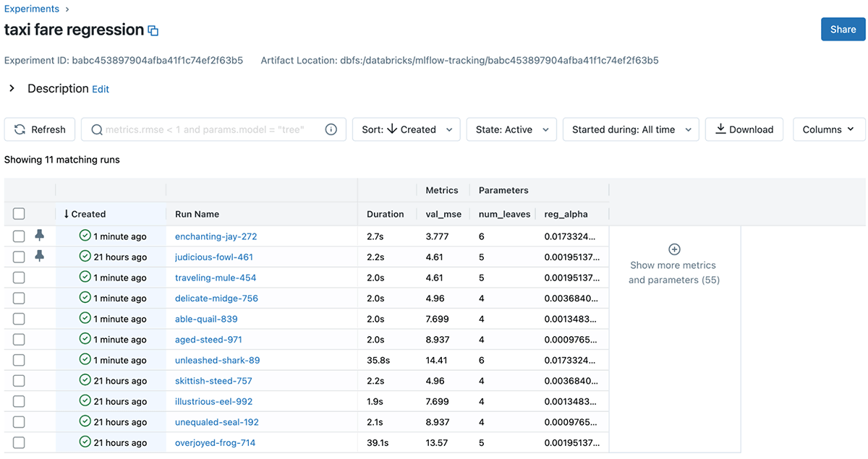The width and height of the screenshot is (868, 459).
Task: Click status check icon for unleashed-shark-89
Action: (85, 360)
